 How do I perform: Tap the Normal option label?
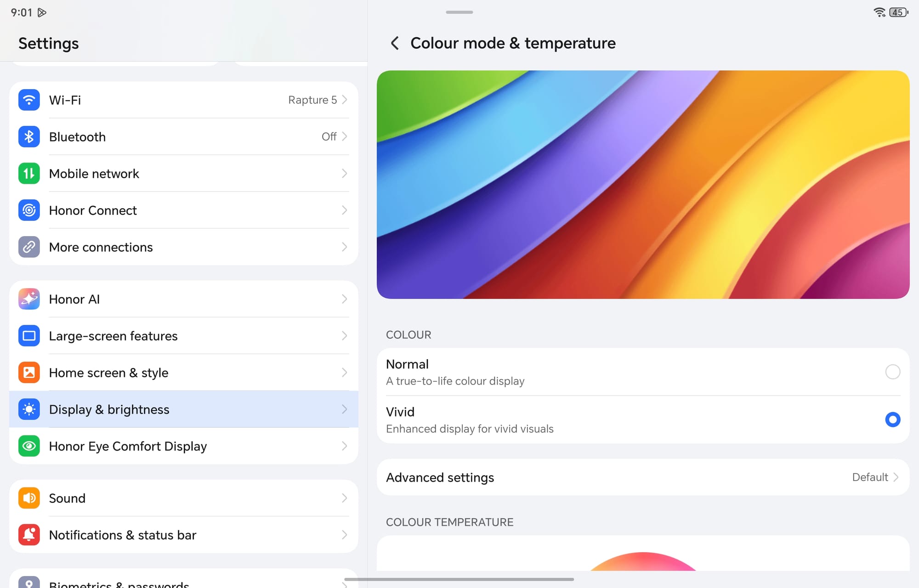click(x=407, y=364)
